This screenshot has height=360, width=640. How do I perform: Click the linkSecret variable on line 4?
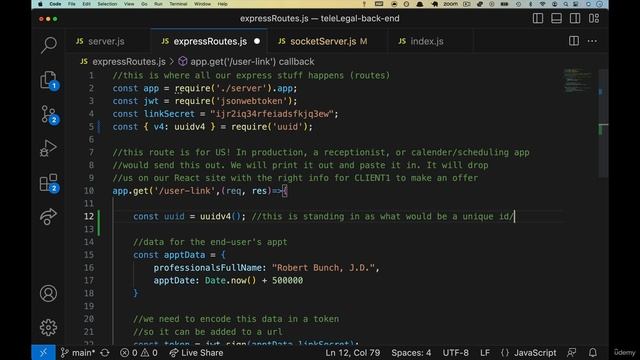(x=169, y=114)
